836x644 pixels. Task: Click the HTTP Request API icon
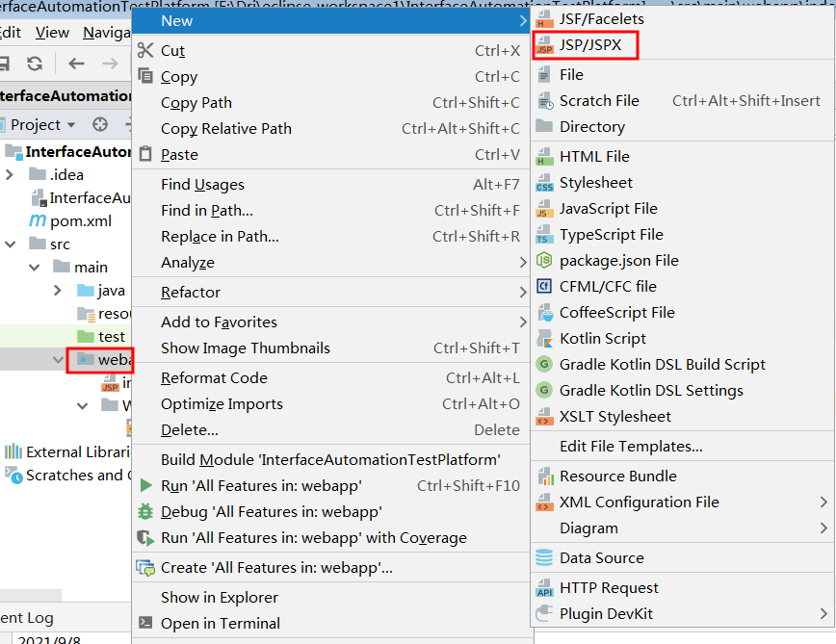coord(544,587)
